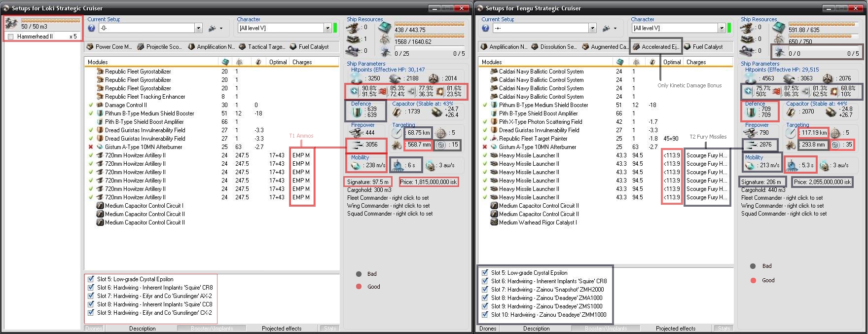The height and width of the screenshot is (334, 868).
Task: Click the blue help icon in Tengu window
Action: [x=485, y=28]
